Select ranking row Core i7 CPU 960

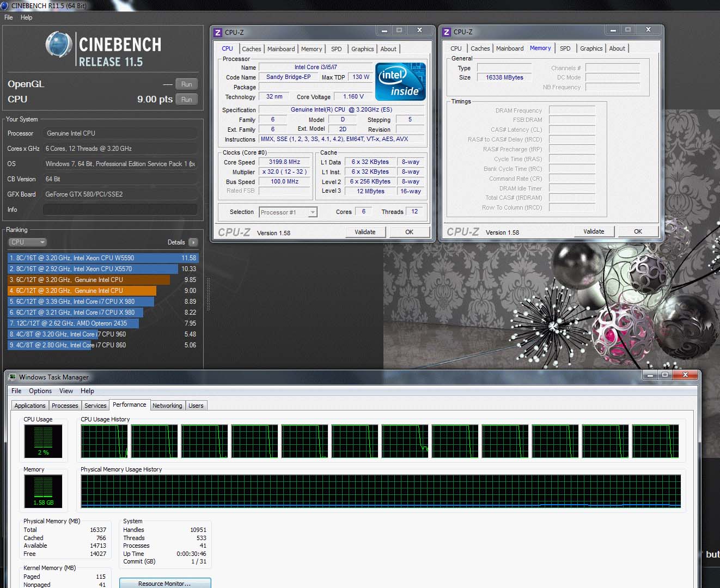pyautogui.click(x=103, y=334)
